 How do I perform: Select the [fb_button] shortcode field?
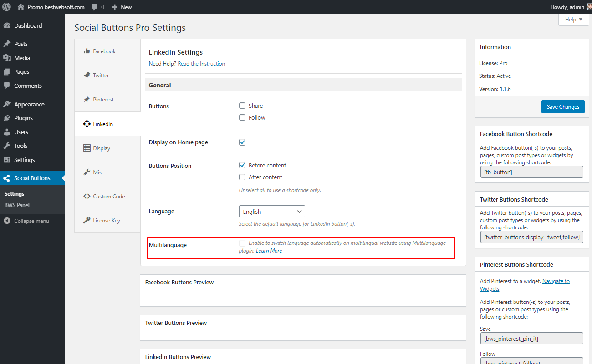[531, 172]
